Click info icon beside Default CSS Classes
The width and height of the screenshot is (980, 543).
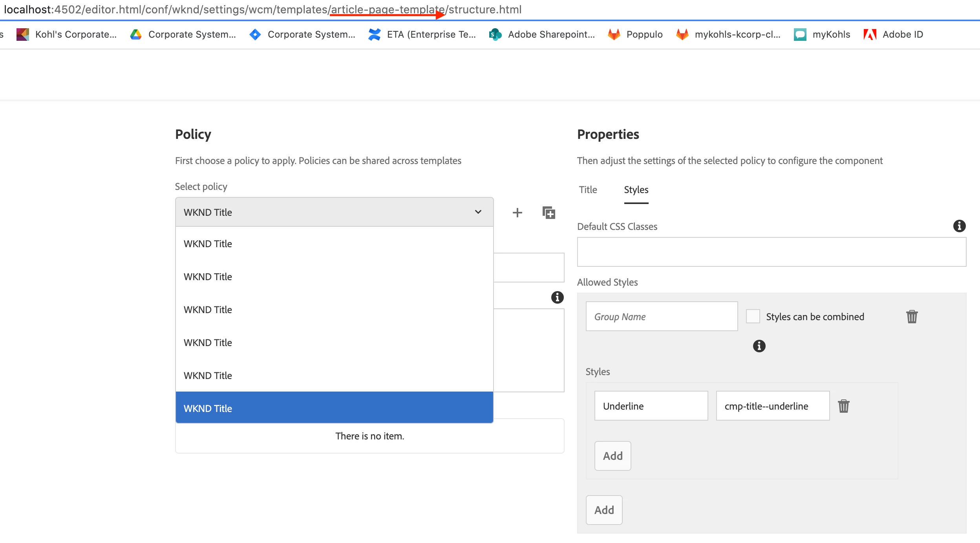pyautogui.click(x=959, y=226)
